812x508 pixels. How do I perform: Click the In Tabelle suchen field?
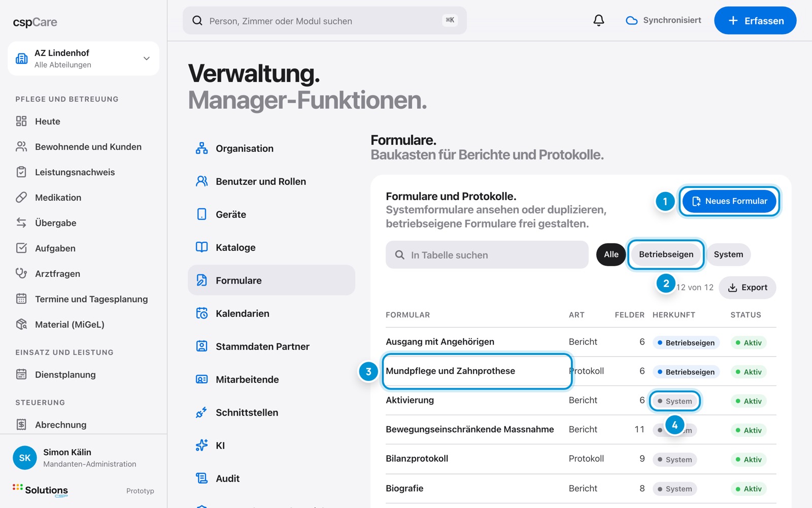coord(487,255)
